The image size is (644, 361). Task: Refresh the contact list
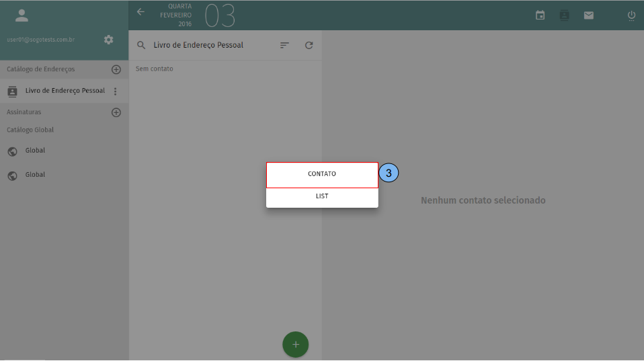(x=309, y=45)
